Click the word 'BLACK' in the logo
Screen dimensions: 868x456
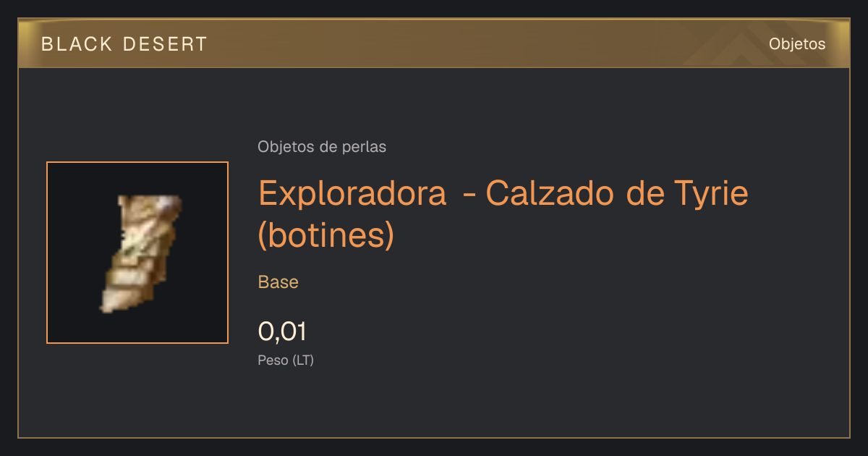[77, 44]
